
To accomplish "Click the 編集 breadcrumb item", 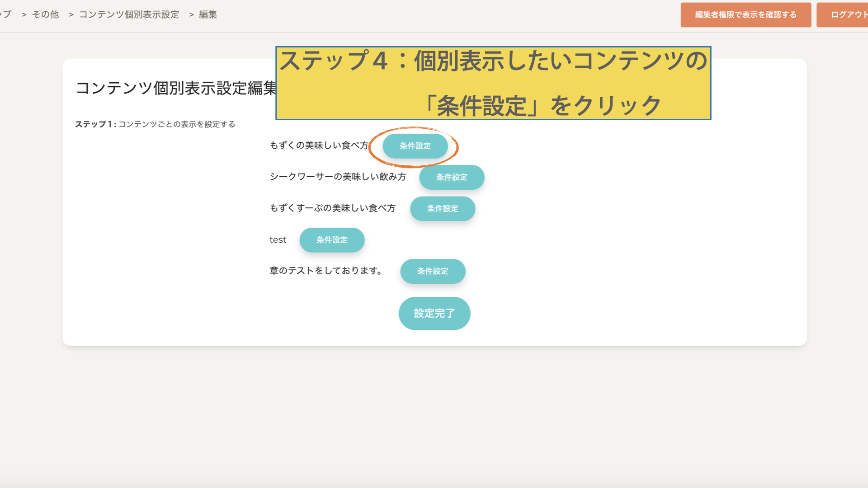I will (x=208, y=14).
